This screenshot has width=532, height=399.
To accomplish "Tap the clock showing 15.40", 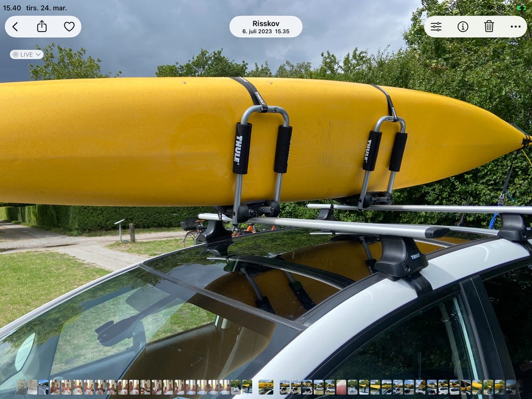I will [x=12, y=8].
